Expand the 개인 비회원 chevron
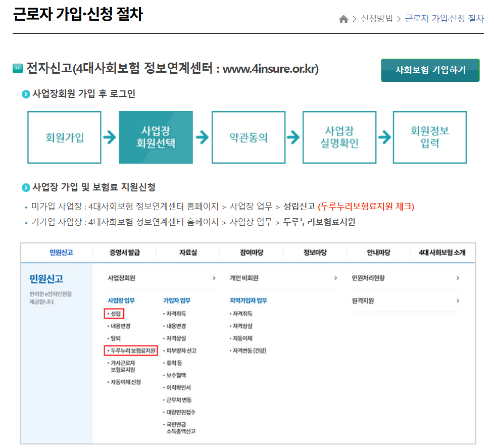Viewport: 494px width, 448px height. point(336,278)
